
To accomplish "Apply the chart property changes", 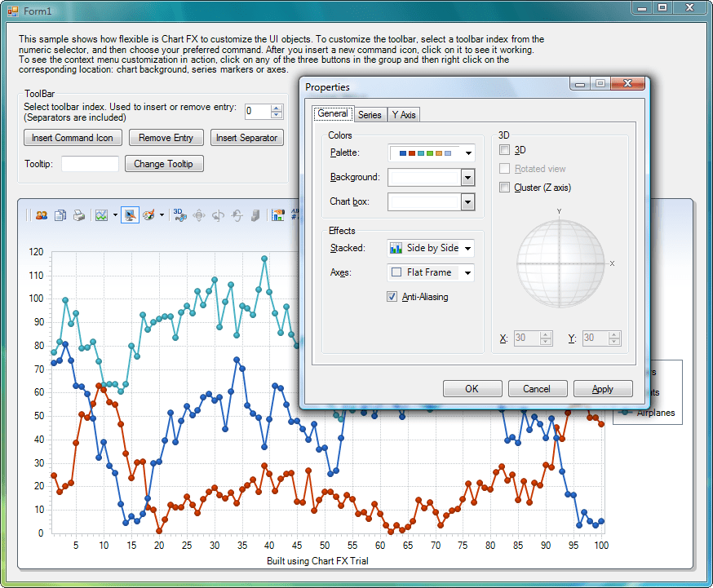I will pyautogui.click(x=603, y=388).
